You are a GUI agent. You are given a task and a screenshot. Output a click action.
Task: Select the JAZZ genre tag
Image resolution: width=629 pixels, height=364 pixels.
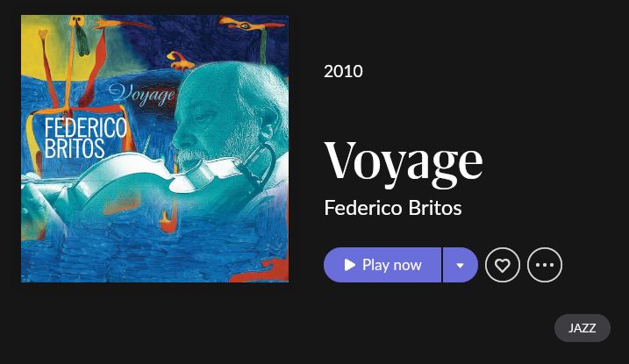point(582,328)
